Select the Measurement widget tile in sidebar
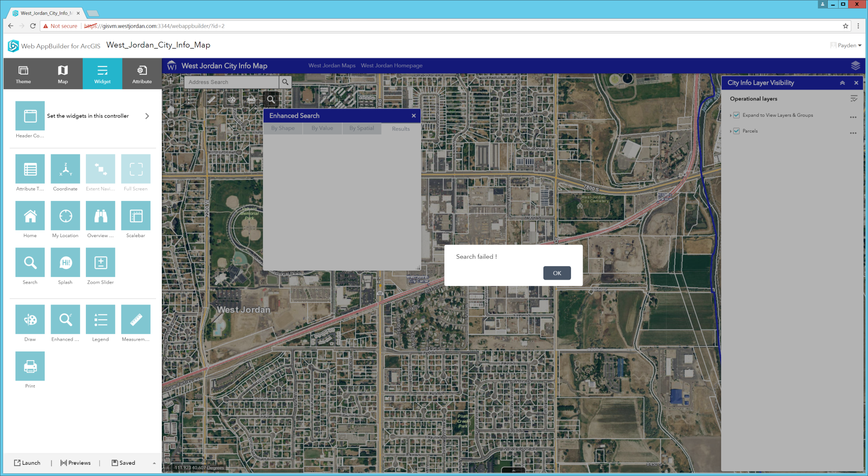The image size is (868, 476). click(136, 319)
